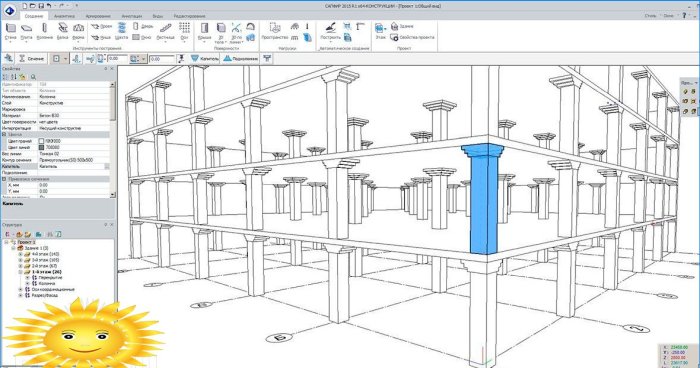Select the Стена (wall) tool

pyautogui.click(x=10, y=31)
